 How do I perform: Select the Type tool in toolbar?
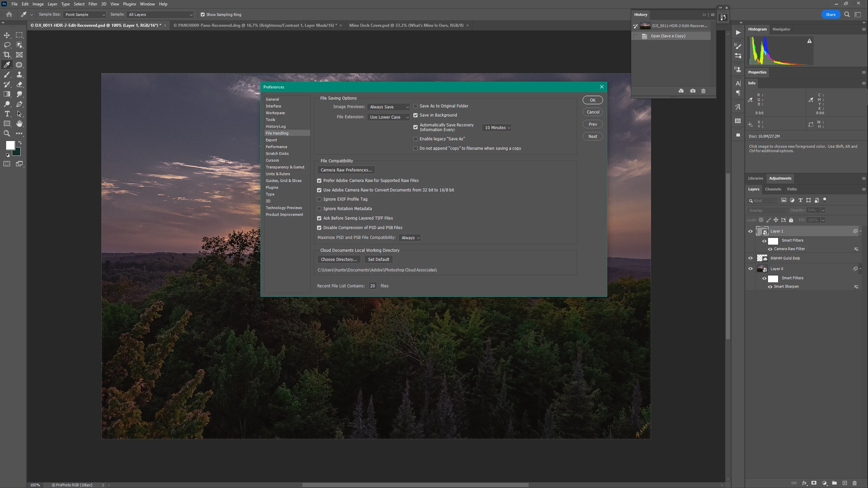(x=7, y=114)
